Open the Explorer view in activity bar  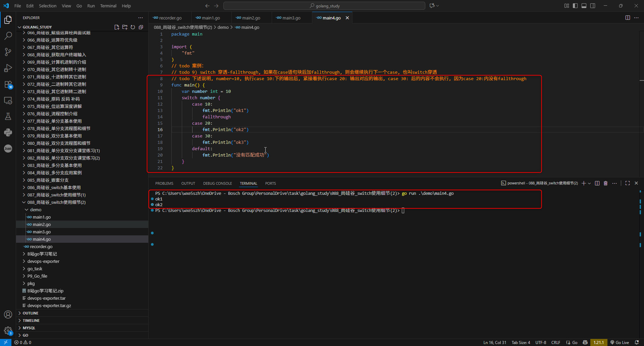pyautogui.click(x=8, y=20)
